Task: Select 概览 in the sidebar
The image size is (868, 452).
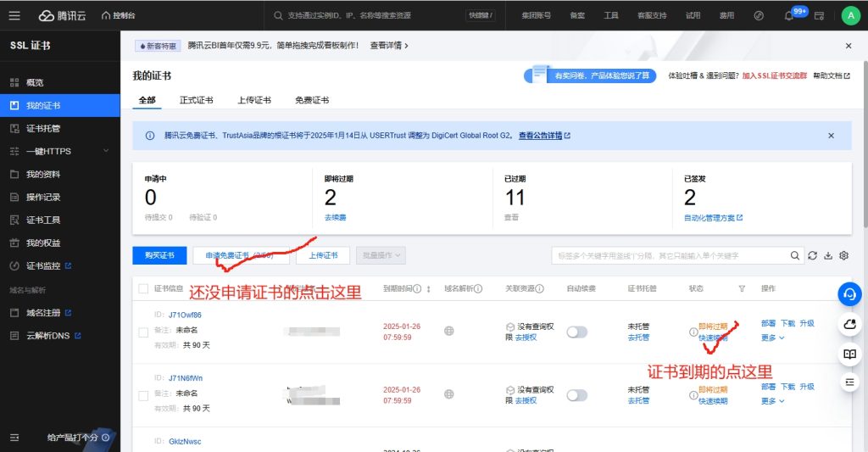Action: point(60,82)
